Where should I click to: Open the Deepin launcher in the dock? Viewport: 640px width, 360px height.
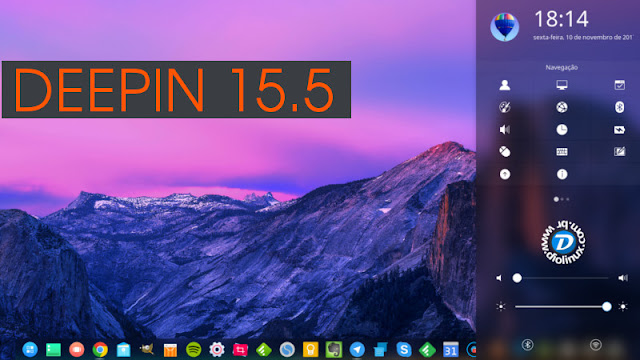pos(30,349)
